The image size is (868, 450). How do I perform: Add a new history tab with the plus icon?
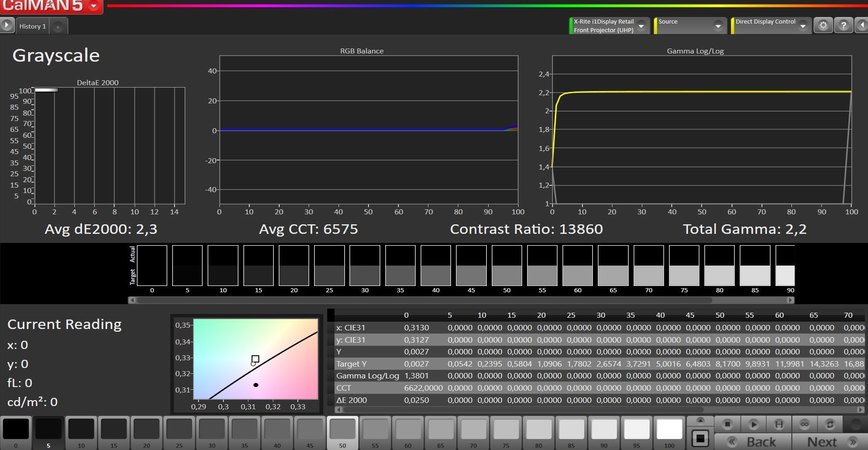click(x=58, y=27)
